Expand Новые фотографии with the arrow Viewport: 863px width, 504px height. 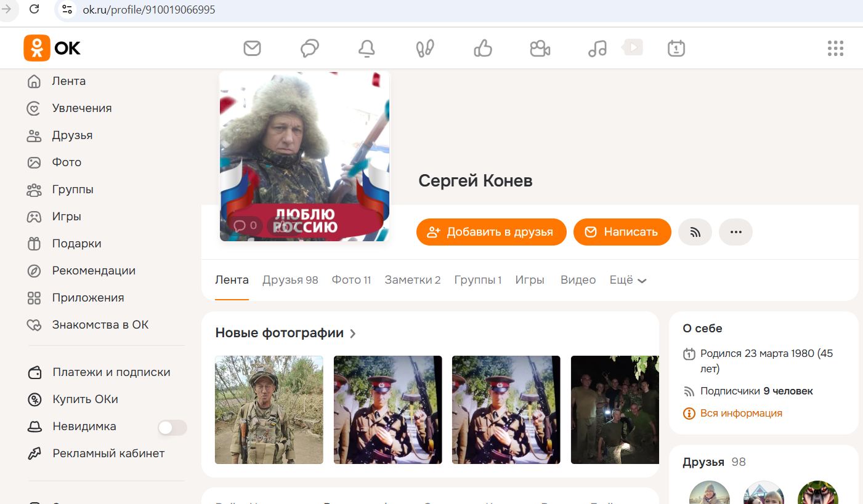[353, 333]
